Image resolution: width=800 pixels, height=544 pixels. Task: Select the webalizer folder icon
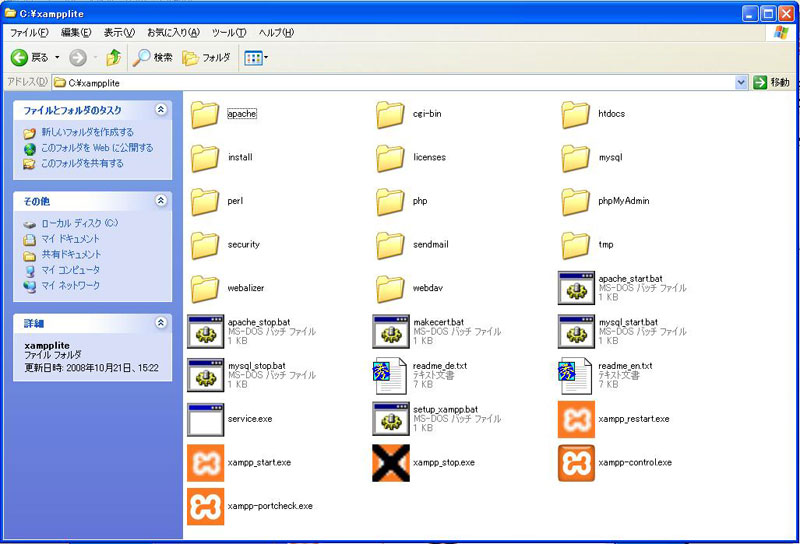205,288
